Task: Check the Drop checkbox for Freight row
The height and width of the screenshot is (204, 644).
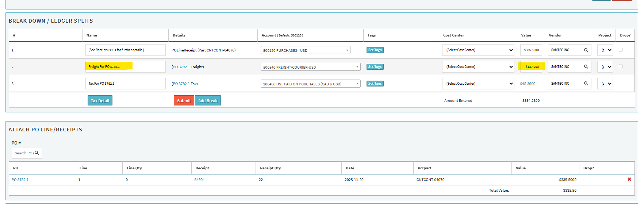Action: point(620,66)
